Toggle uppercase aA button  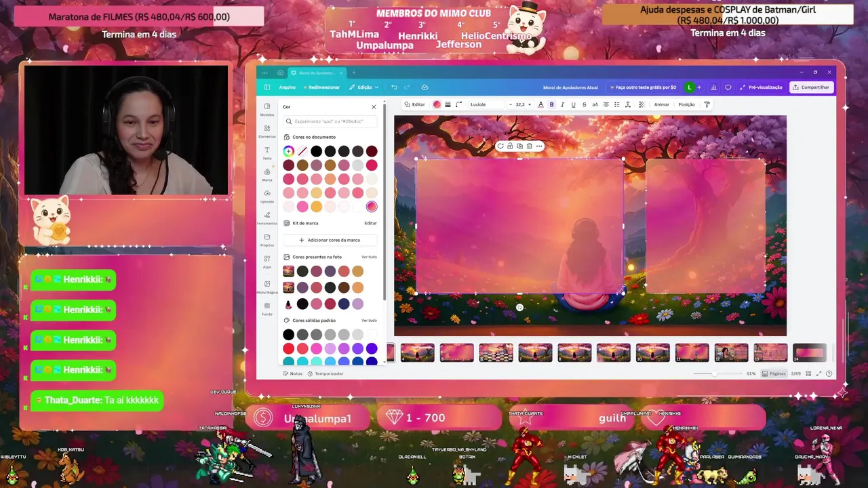click(x=595, y=104)
